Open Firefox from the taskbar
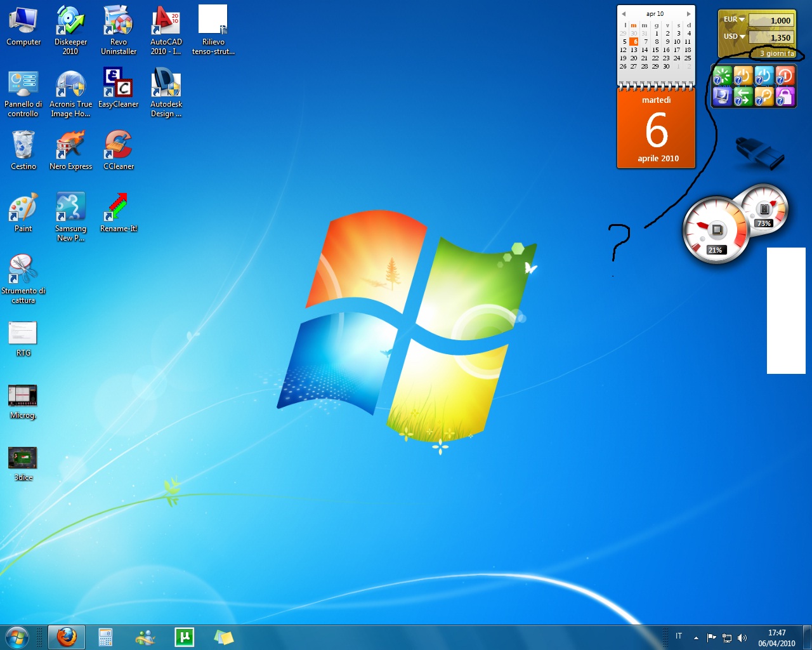Screen dimensions: 812x650 (x=66, y=637)
